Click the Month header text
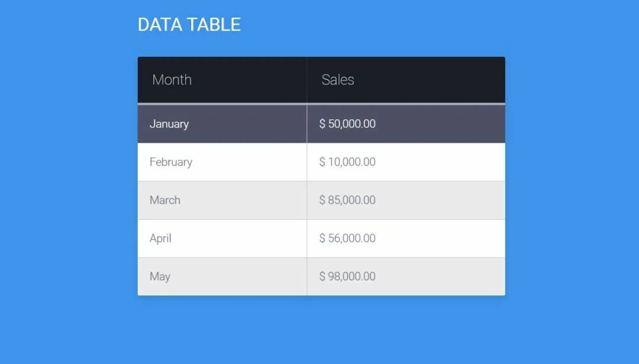The width and height of the screenshot is (639, 364). coord(172,80)
